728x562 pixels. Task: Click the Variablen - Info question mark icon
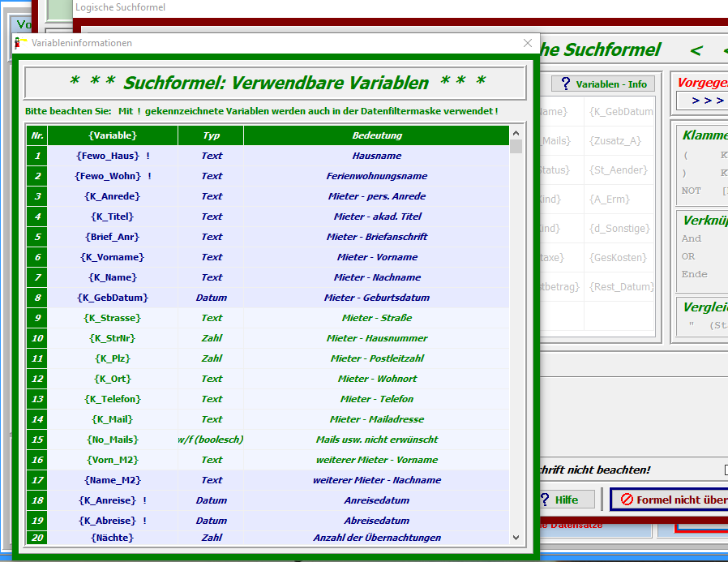(x=566, y=84)
